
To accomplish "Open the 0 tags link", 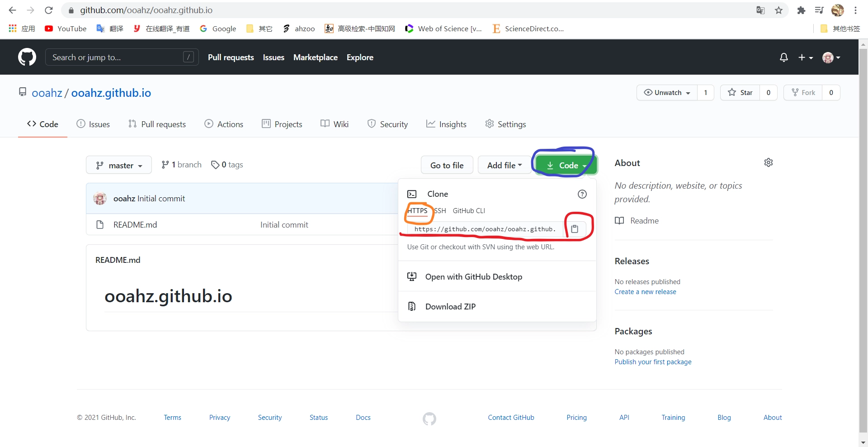I will pyautogui.click(x=227, y=165).
